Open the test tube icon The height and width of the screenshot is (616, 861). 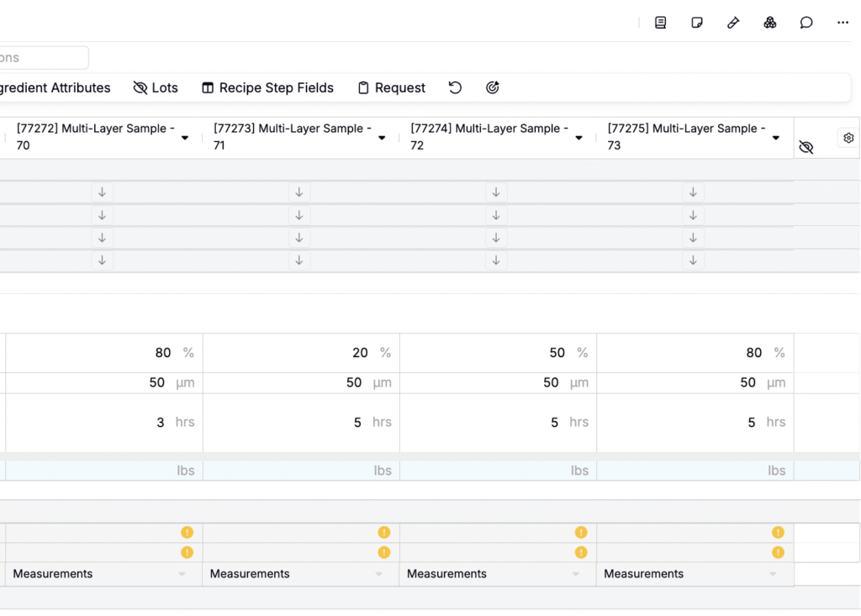pos(733,23)
